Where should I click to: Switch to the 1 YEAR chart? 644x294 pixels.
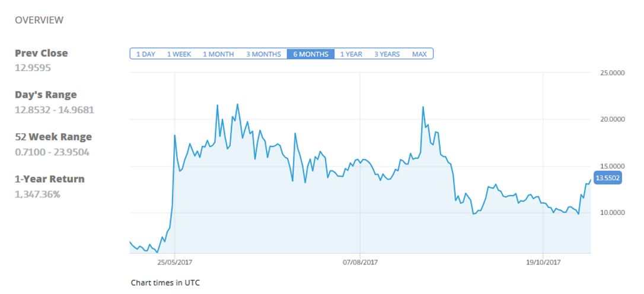tap(351, 54)
